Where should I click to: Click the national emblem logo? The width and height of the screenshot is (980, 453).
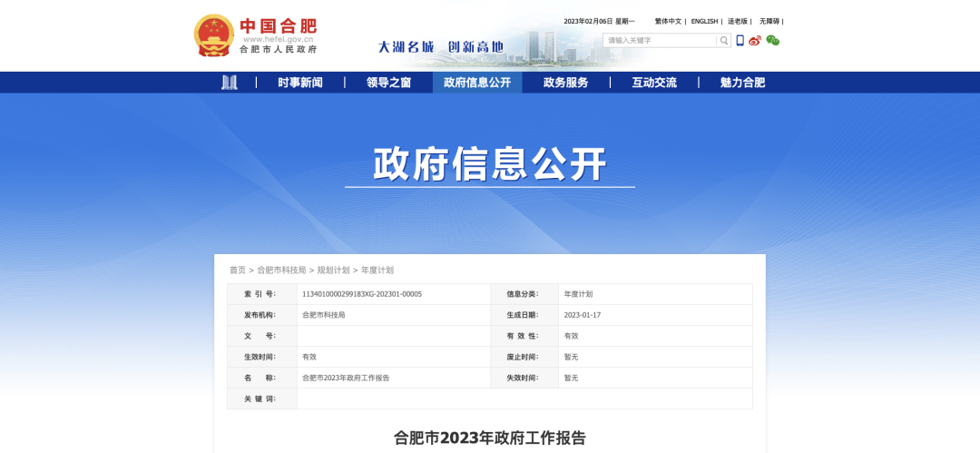coord(213,35)
